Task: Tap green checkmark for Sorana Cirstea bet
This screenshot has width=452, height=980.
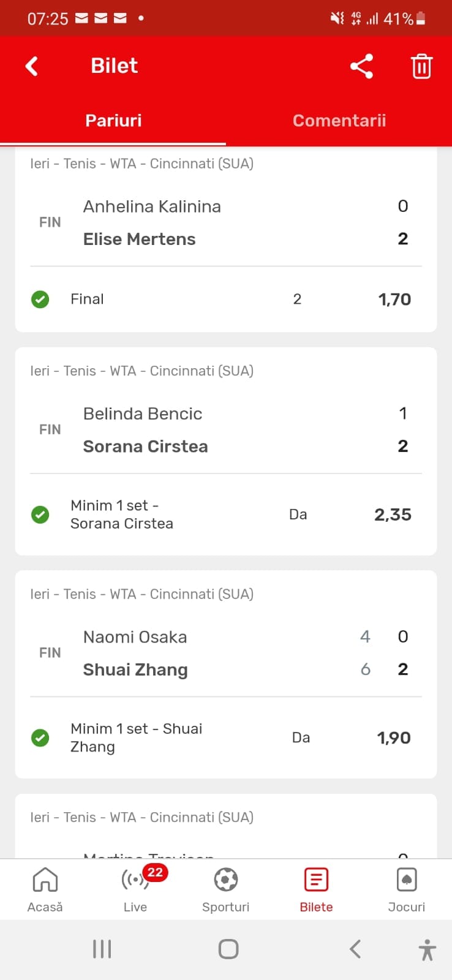Action: pos(40,514)
